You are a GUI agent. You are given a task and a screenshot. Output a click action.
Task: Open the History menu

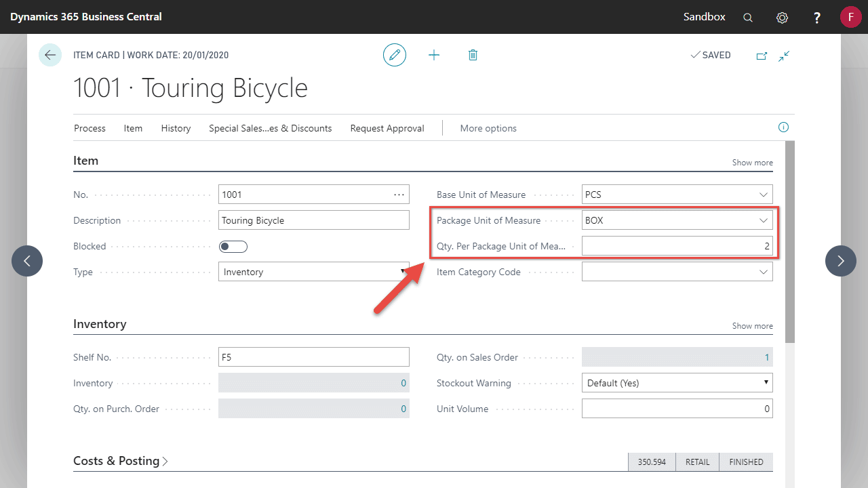[176, 128]
